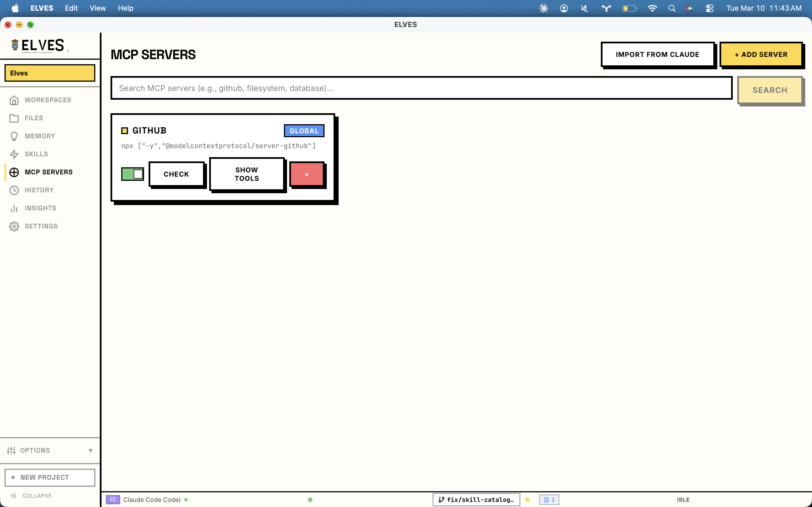
Task: Open the Files folder icon
Action: [14, 118]
